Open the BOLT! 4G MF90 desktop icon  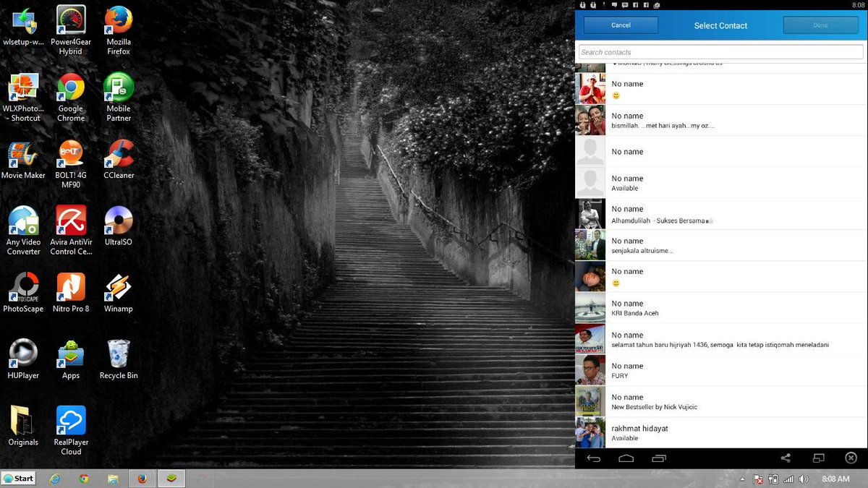click(71, 164)
